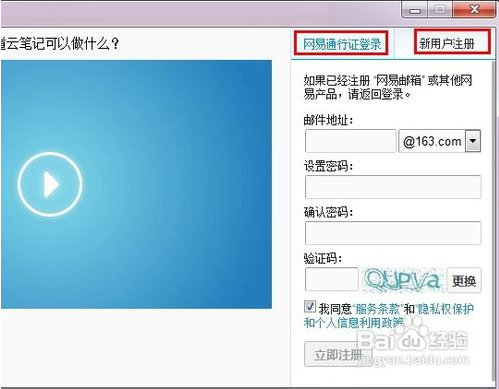This screenshot has height=389, width=499.
Task: Minimize the window
Action: (414, 10)
